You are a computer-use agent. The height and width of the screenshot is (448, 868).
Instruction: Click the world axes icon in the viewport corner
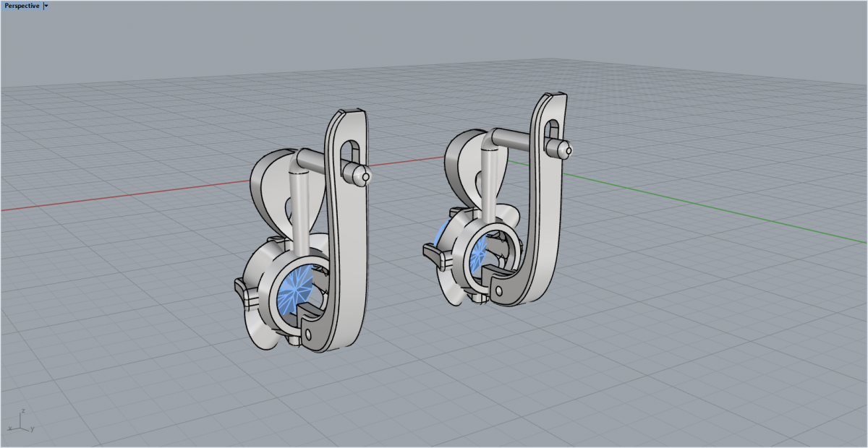(x=20, y=422)
